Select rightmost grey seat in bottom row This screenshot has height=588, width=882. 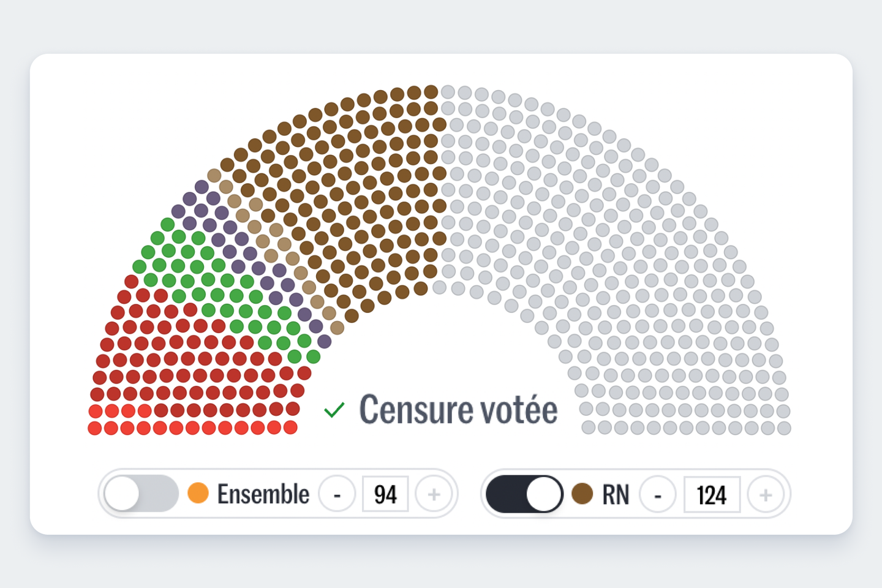coord(784,428)
